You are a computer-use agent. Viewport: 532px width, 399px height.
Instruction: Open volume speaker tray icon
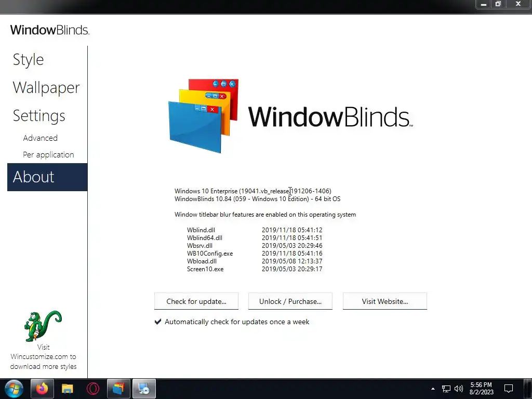point(459,389)
